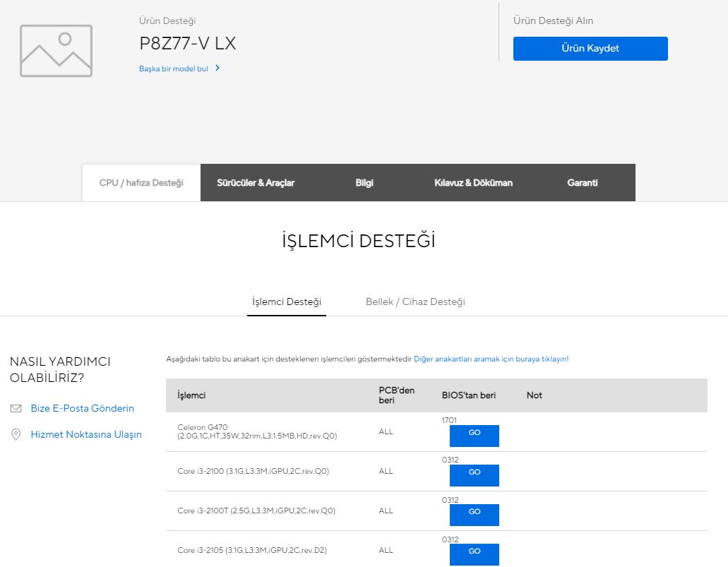Select the CPU / hafıza Desteği tab

pos(141,182)
